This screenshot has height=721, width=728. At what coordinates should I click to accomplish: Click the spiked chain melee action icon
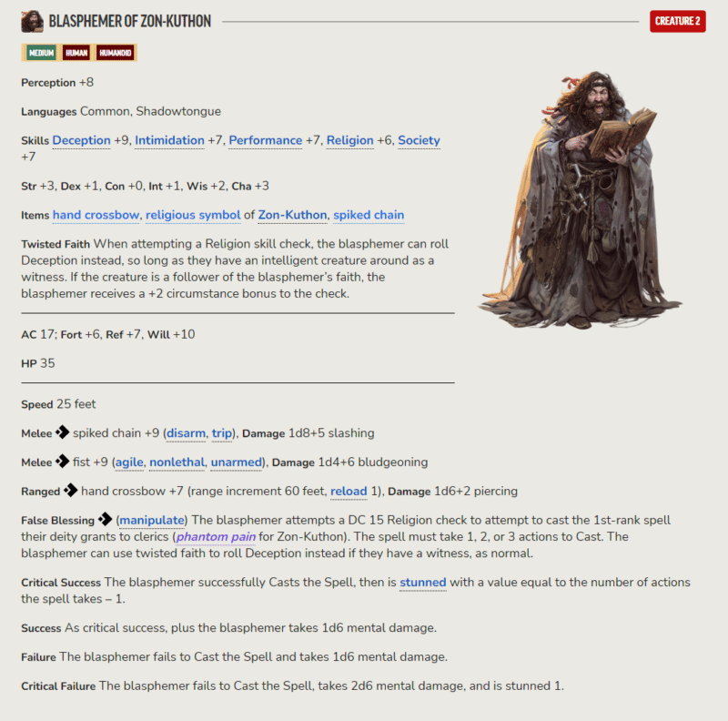(62, 432)
